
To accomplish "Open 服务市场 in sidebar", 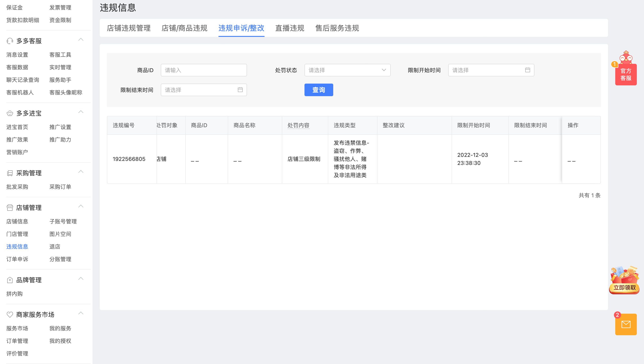I will (x=17, y=328).
